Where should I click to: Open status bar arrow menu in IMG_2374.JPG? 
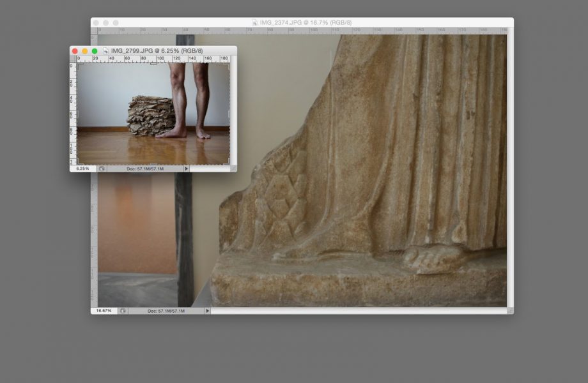207,311
